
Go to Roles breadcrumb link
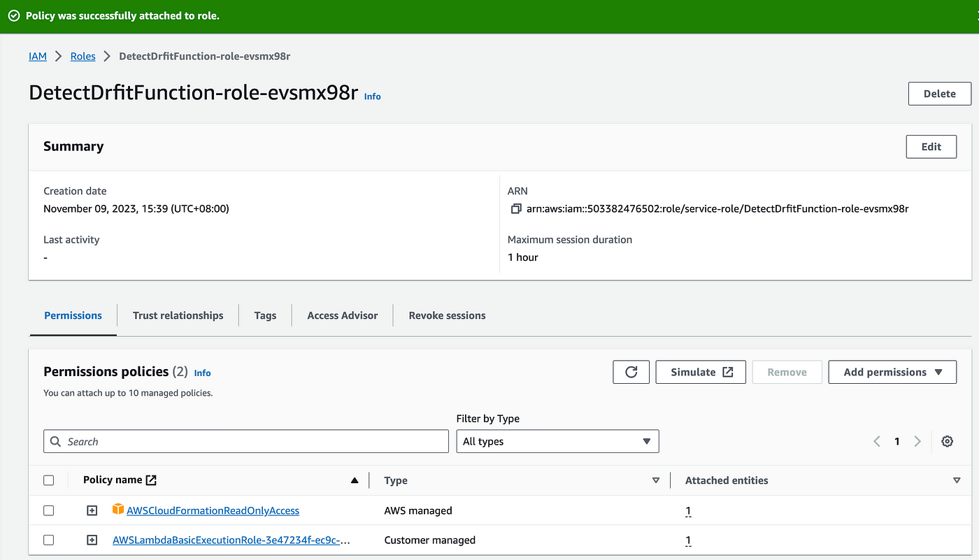tap(83, 56)
